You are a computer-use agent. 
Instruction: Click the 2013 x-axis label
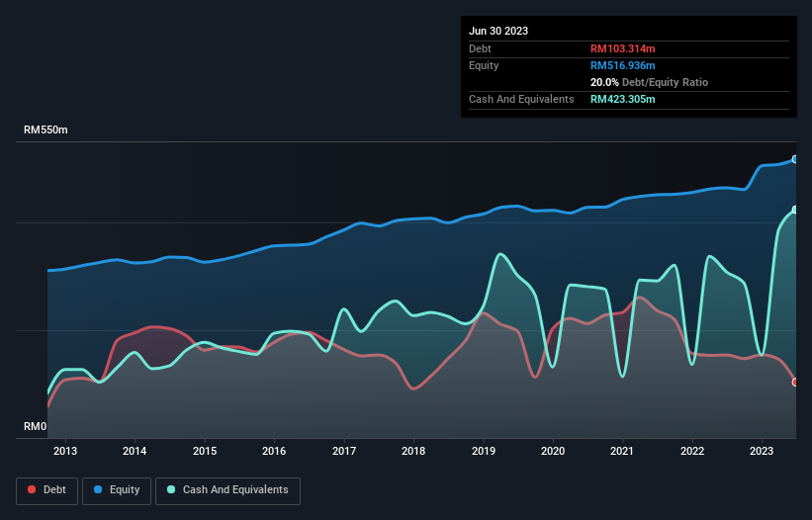pos(65,451)
